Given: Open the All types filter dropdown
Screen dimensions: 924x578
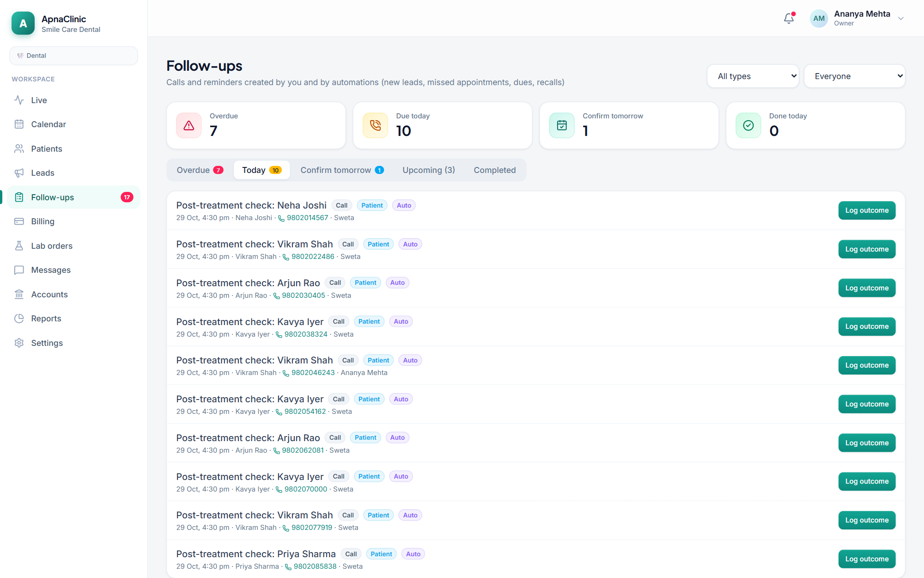Looking at the screenshot, I should point(753,76).
